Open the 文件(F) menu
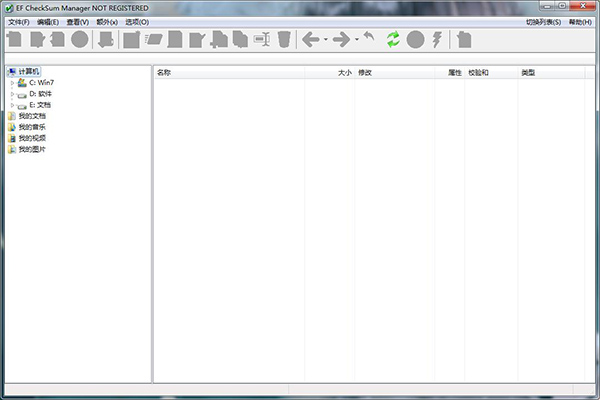The width and height of the screenshot is (600, 400). 19,22
